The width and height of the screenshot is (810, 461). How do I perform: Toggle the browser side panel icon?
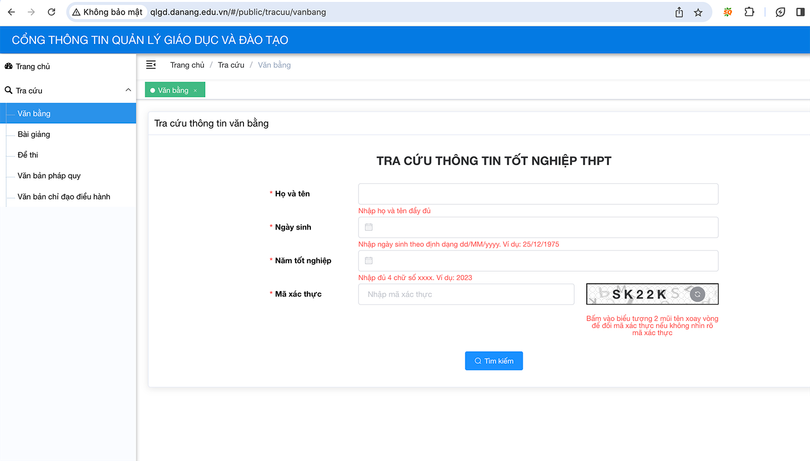coord(800,12)
